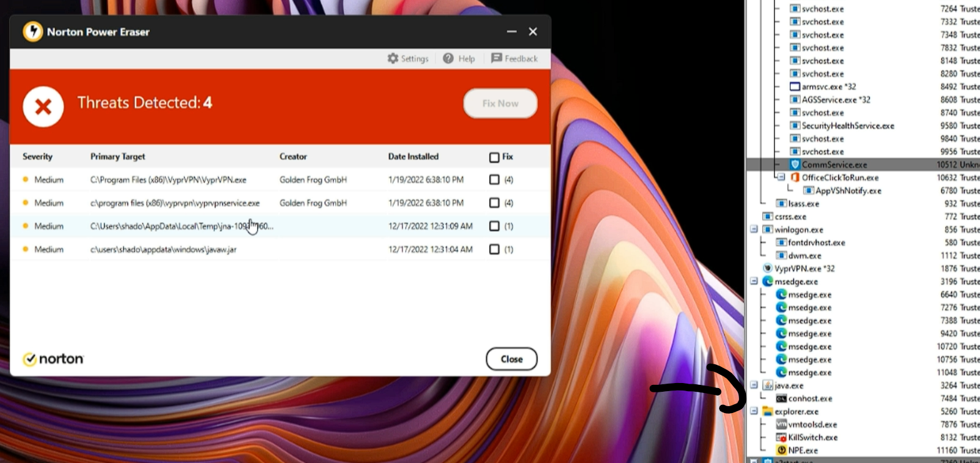The height and width of the screenshot is (463, 980).
Task: Click the dwm.exe process icon
Action: 781,256
